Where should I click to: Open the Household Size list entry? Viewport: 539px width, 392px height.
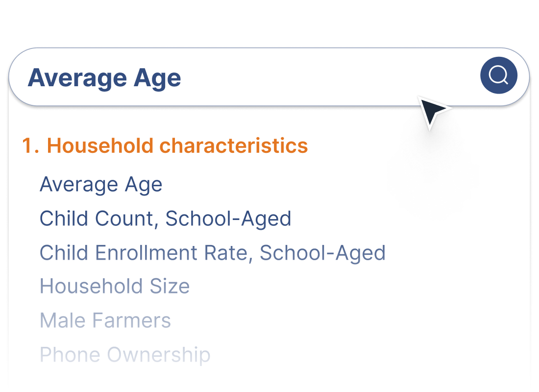point(115,286)
